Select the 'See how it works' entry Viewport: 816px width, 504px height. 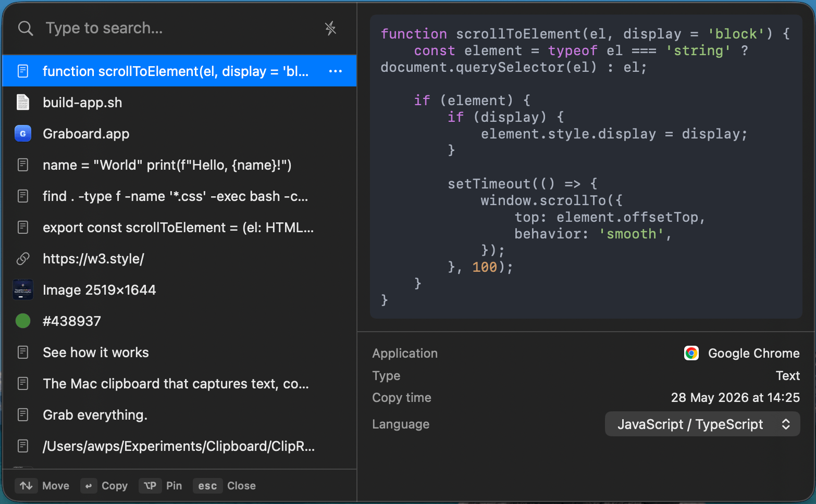[179, 352]
